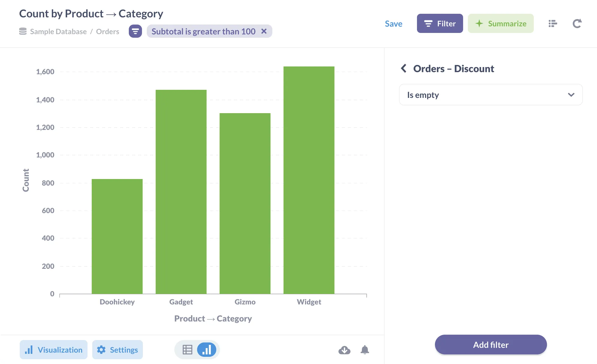597x364 pixels.
Task: Go back from Orders – Discount panel
Action: (x=404, y=69)
